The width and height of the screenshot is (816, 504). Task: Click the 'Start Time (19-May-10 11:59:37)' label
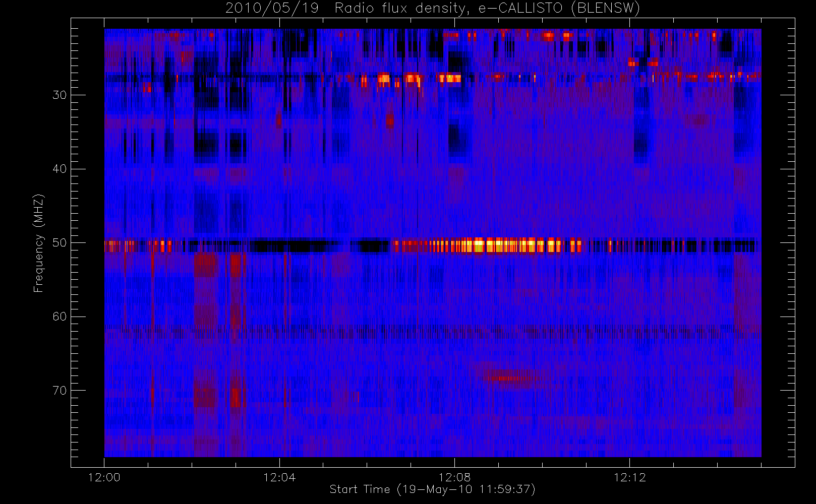[x=433, y=489]
